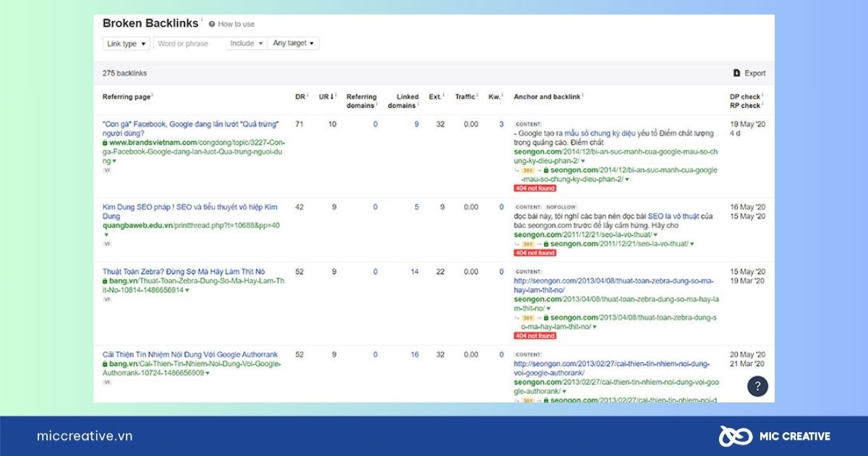Click the lock icon beside www.brandsvietnam.com
This screenshot has height=456, width=868.
point(105,143)
